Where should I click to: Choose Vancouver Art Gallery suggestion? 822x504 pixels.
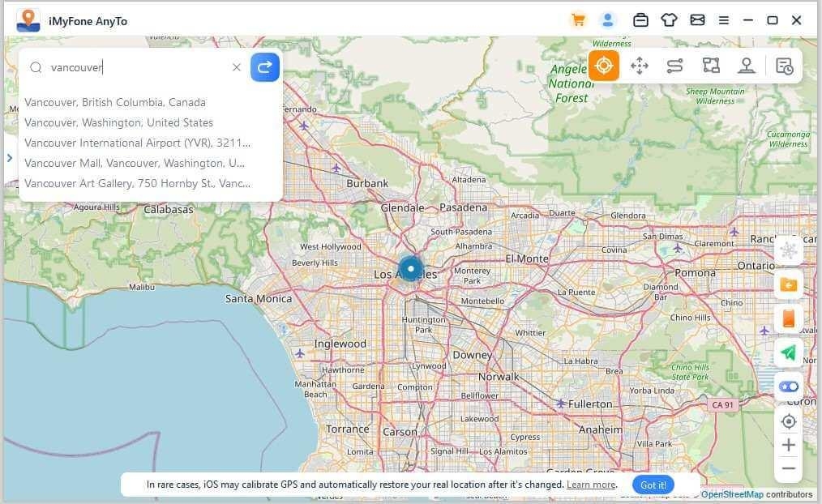(x=137, y=183)
